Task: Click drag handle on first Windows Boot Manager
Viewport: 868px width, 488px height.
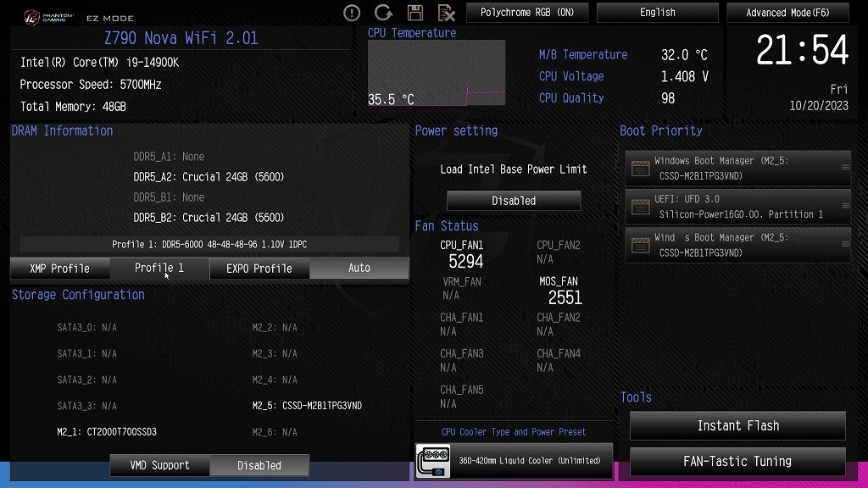Action: pos(844,168)
